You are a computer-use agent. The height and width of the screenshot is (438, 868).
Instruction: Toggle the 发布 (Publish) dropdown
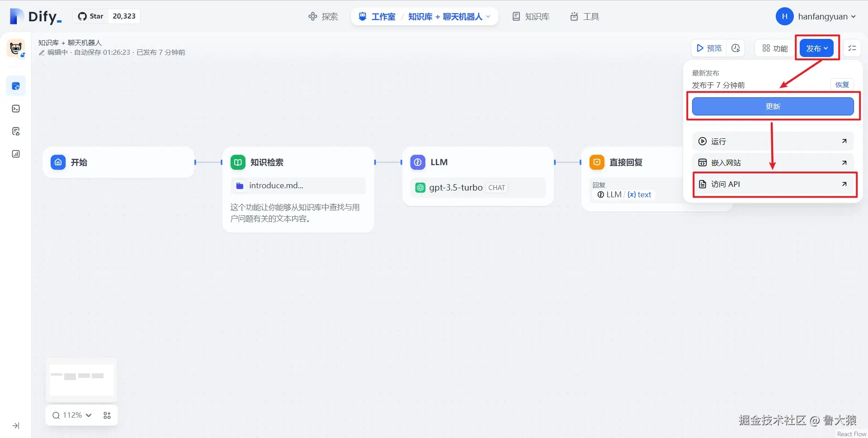pos(816,48)
